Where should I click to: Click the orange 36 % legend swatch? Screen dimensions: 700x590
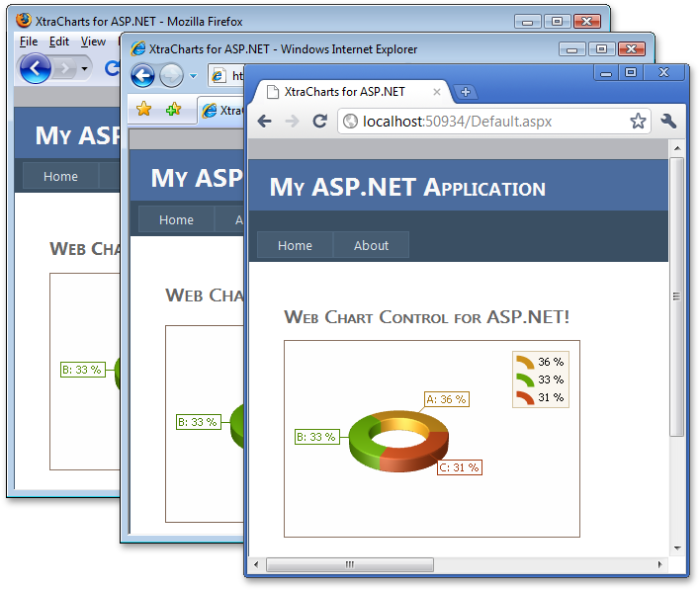[525, 362]
